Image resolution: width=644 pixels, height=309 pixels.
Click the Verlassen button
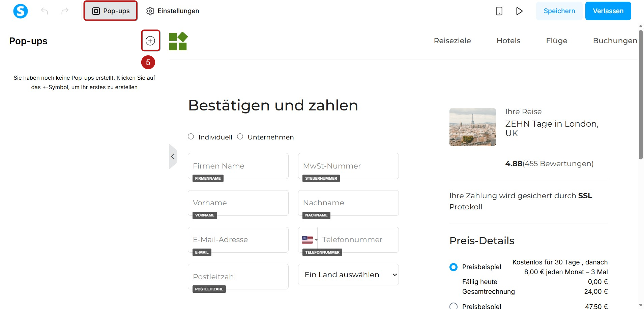(x=608, y=11)
